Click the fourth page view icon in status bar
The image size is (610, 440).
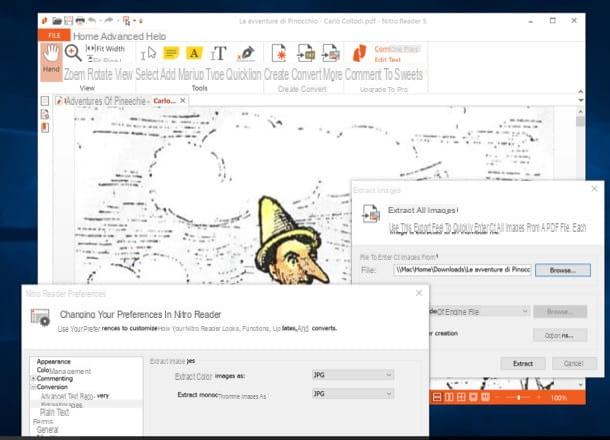[x=473, y=397]
